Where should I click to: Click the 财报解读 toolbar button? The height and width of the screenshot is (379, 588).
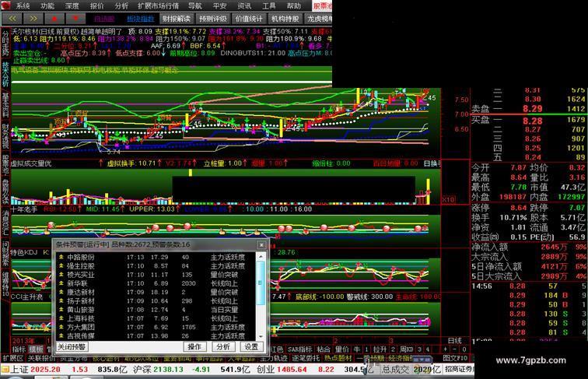pos(176,19)
